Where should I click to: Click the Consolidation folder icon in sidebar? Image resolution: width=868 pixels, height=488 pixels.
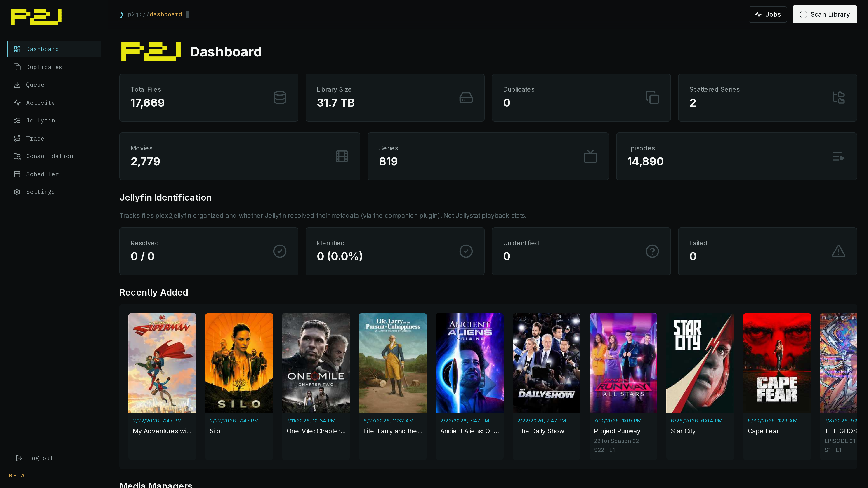tap(17, 156)
